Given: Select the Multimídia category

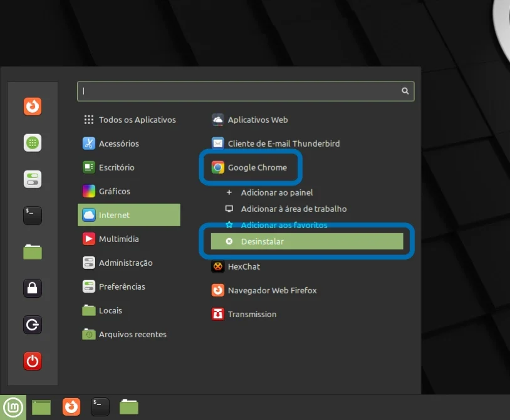Looking at the screenshot, I should pyautogui.click(x=129, y=239).
